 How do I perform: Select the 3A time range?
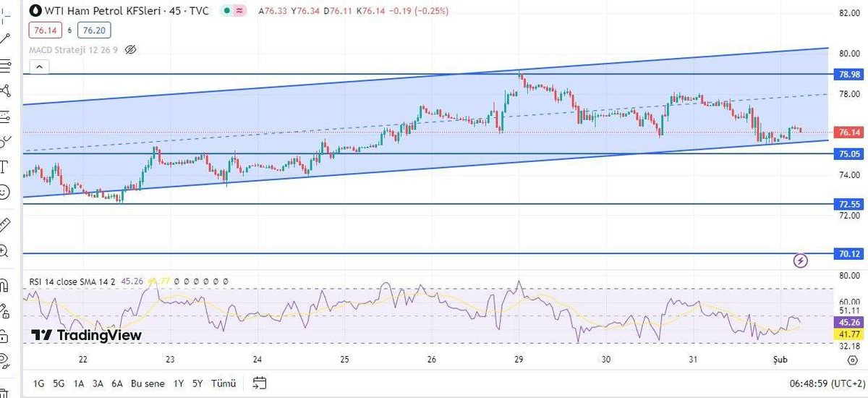point(97,384)
